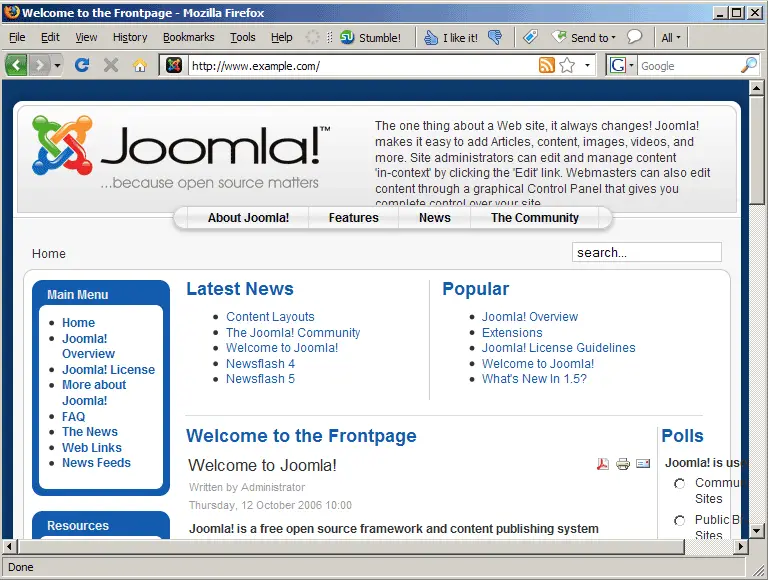Open What's New In 1.5? link
The width and height of the screenshot is (768, 580).
[534, 379]
